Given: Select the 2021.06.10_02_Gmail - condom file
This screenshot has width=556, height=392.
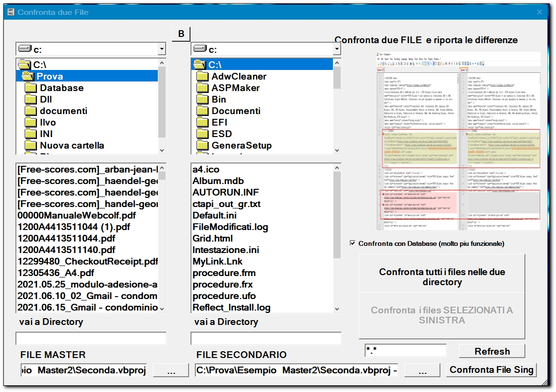Looking at the screenshot, I should (x=87, y=296).
